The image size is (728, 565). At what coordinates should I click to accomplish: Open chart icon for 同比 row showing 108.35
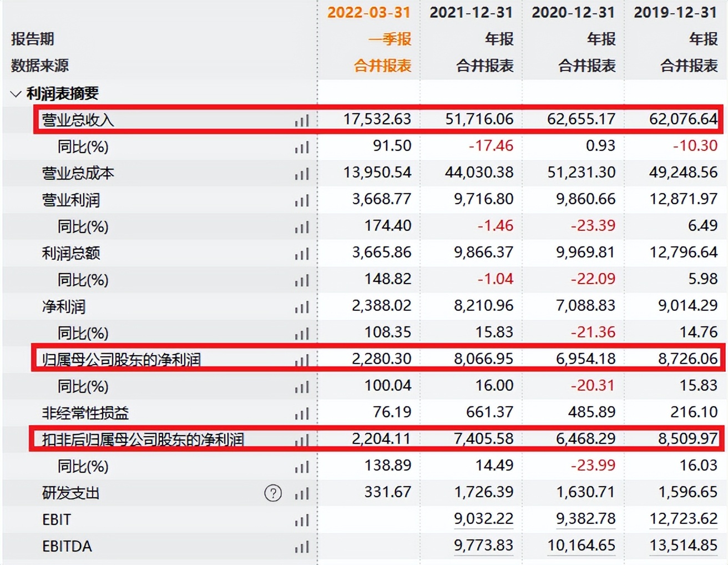click(302, 334)
